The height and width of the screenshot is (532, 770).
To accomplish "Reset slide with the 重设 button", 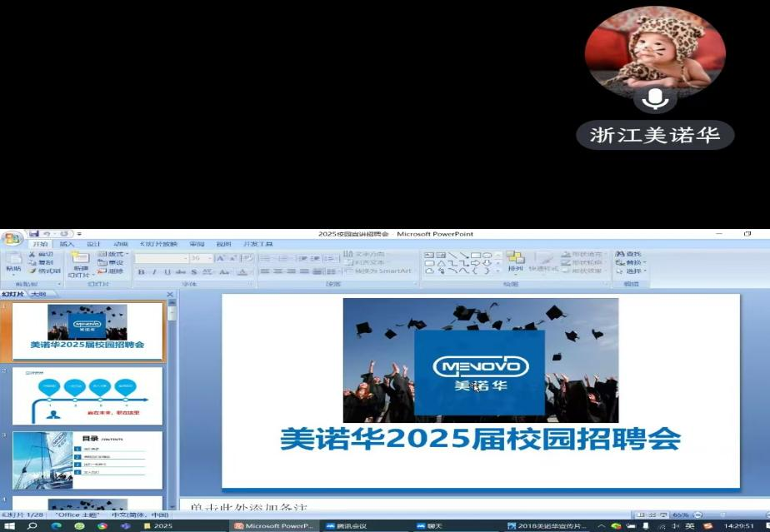I will [111, 262].
